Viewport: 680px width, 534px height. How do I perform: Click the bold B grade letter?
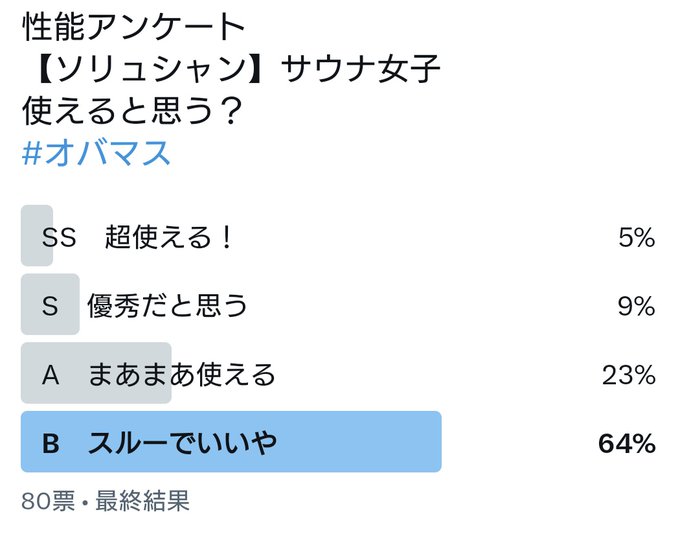coord(51,444)
